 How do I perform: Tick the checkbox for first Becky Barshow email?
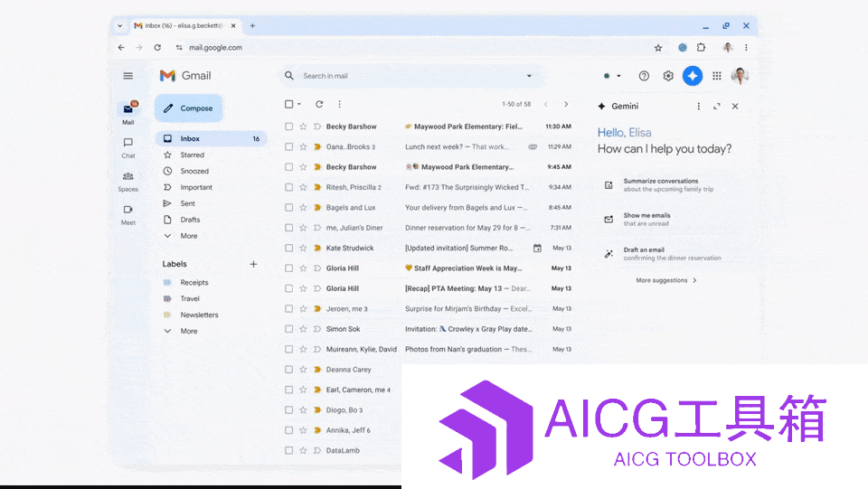[x=289, y=127]
